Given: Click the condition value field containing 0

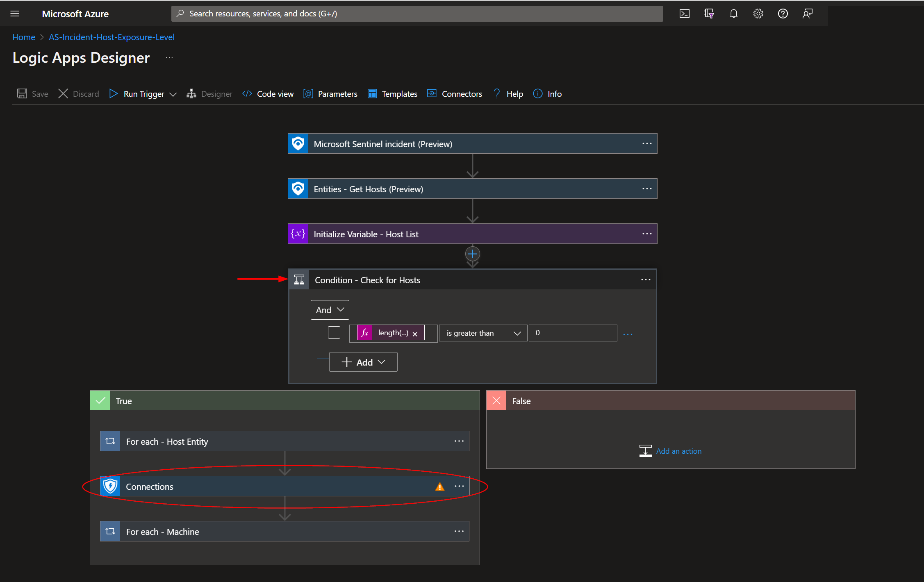Looking at the screenshot, I should [573, 333].
